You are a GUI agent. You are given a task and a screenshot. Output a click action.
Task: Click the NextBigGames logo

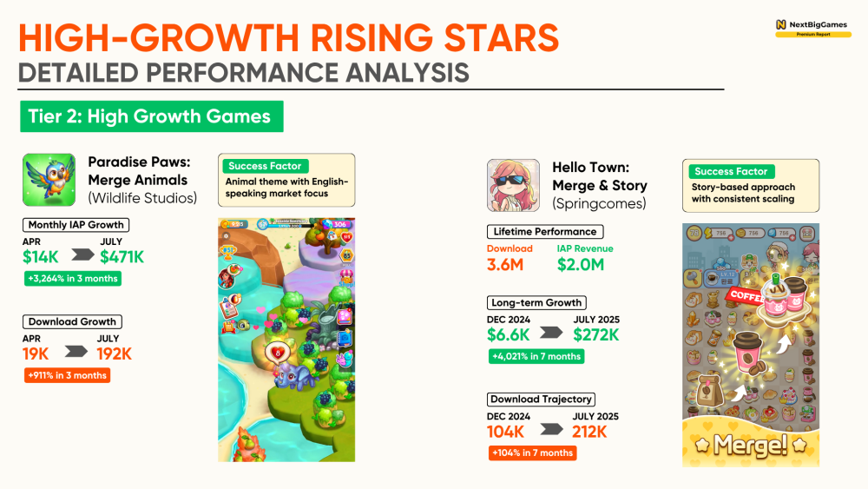[812, 29]
